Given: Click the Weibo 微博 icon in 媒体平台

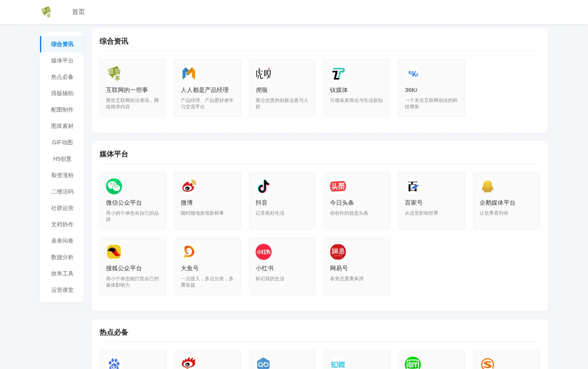Looking at the screenshot, I should tap(189, 186).
